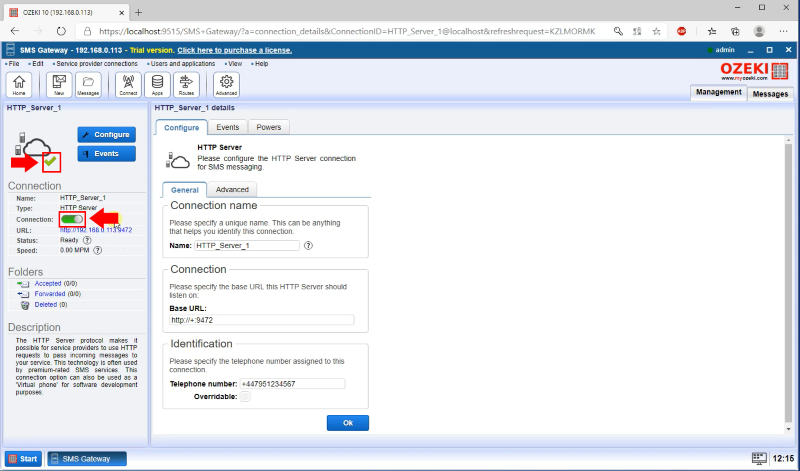800x471 pixels.
Task: Click the Accepted folder envelope icon
Action: [23, 284]
